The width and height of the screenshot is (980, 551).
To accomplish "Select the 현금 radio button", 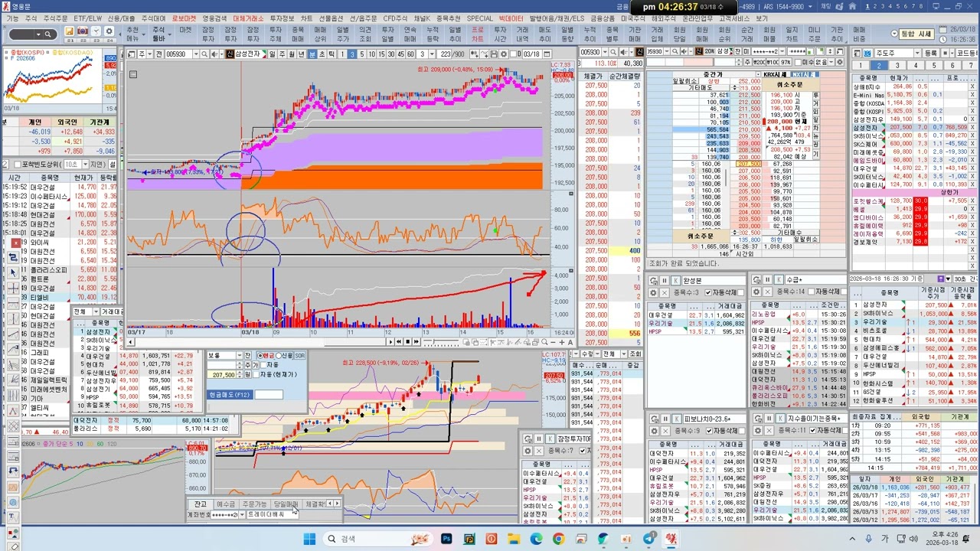I will pos(260,356).
